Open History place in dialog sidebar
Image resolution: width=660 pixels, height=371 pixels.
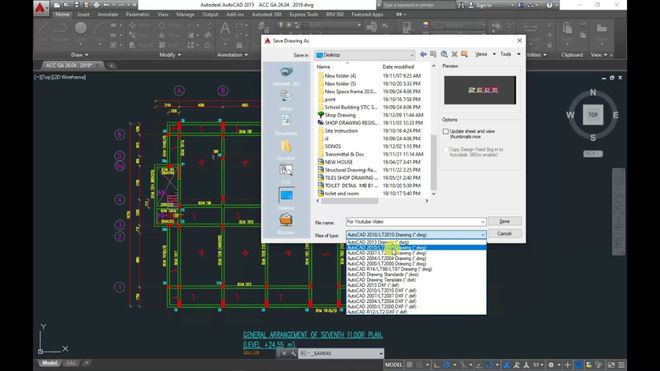(x=286, y=100)
